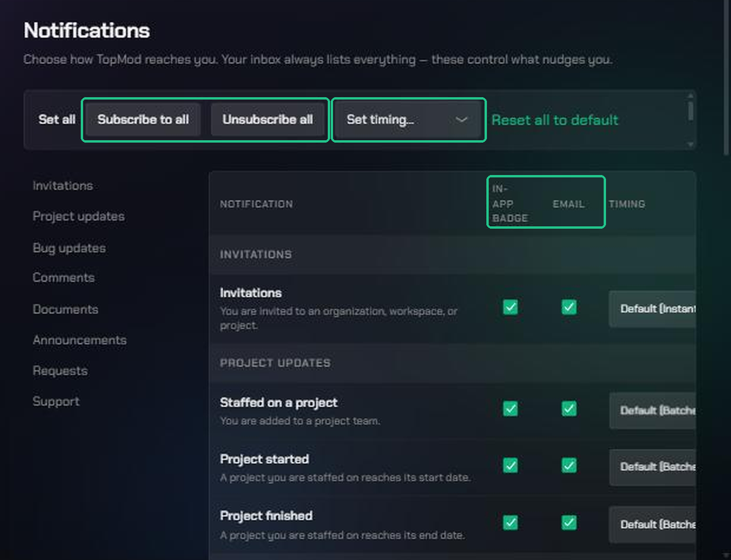731x560 pixels.
Task: Open the Set timing dropdown
Action: point(408,119)
